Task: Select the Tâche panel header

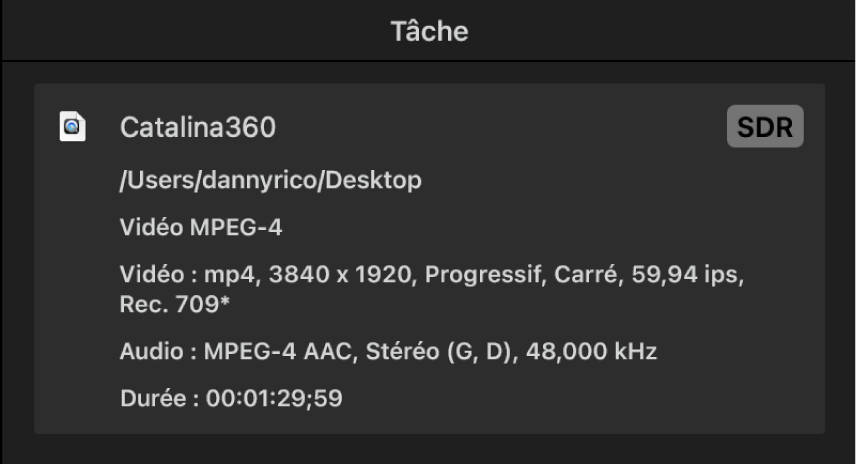Action: pyautogui.click(x=429, y=31)
